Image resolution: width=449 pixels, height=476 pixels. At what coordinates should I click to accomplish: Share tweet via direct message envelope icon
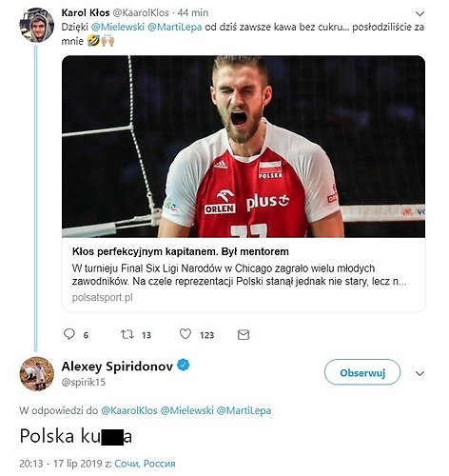click(244, 335)
